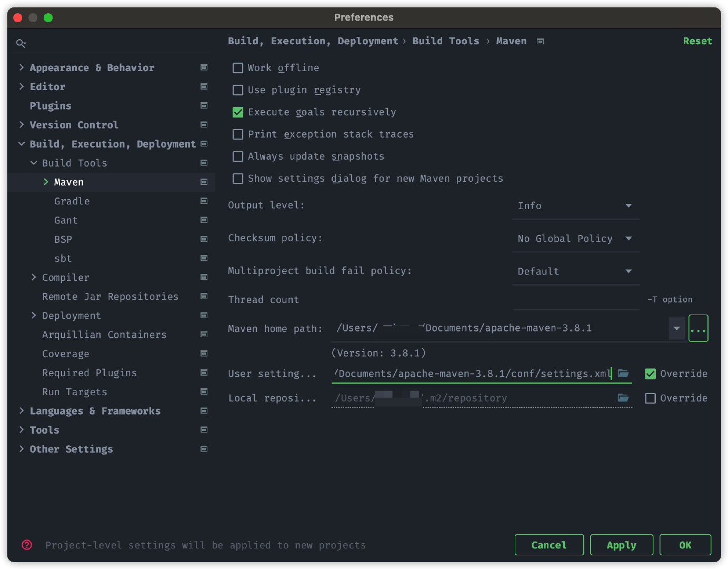Toggle Always update snapshots checkbox
Viewport: 728px width, 569px height.
(x=238, y=156)
